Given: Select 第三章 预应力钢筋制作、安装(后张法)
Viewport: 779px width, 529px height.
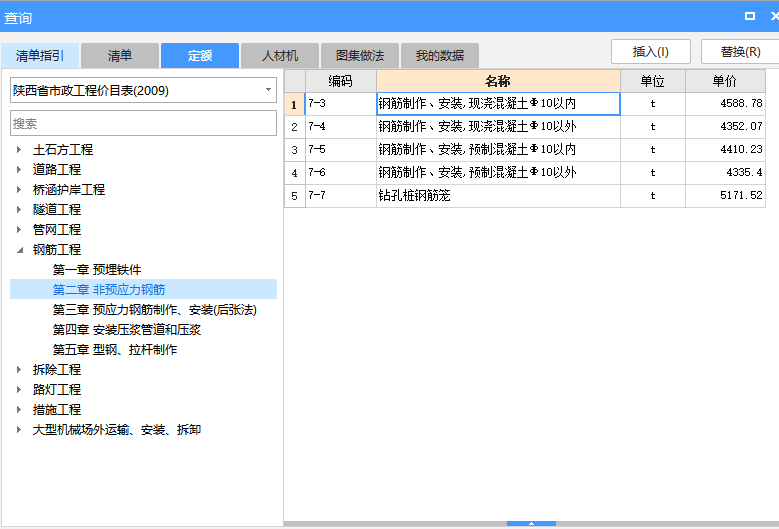Looking at the screenshot, I should pos(155,309).
